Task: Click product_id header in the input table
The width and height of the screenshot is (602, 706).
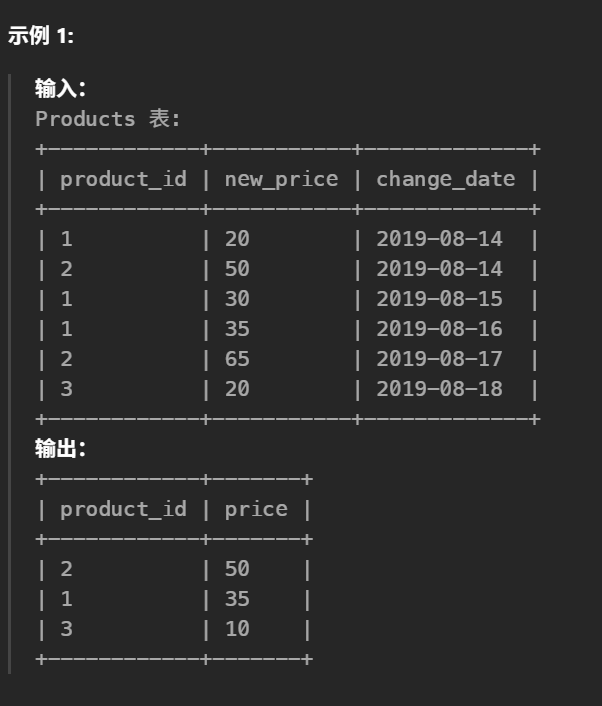Action: pos(123,179)
